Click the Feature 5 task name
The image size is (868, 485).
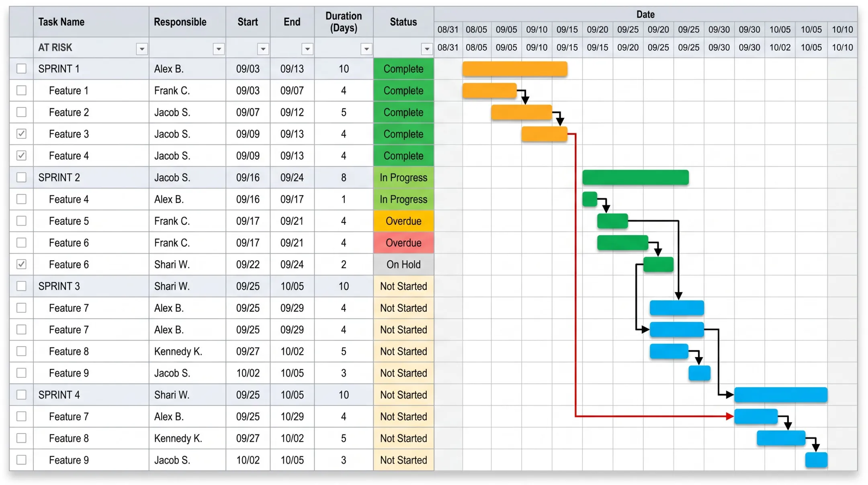point(69,221)
